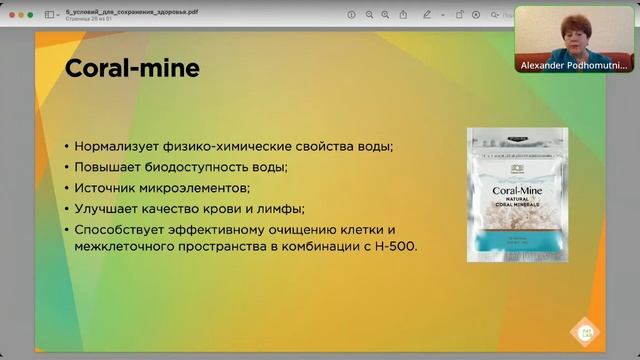Click the zoom out magnifier icon
640x360 pixels.
pyautogui.click(x=369, y=15)
